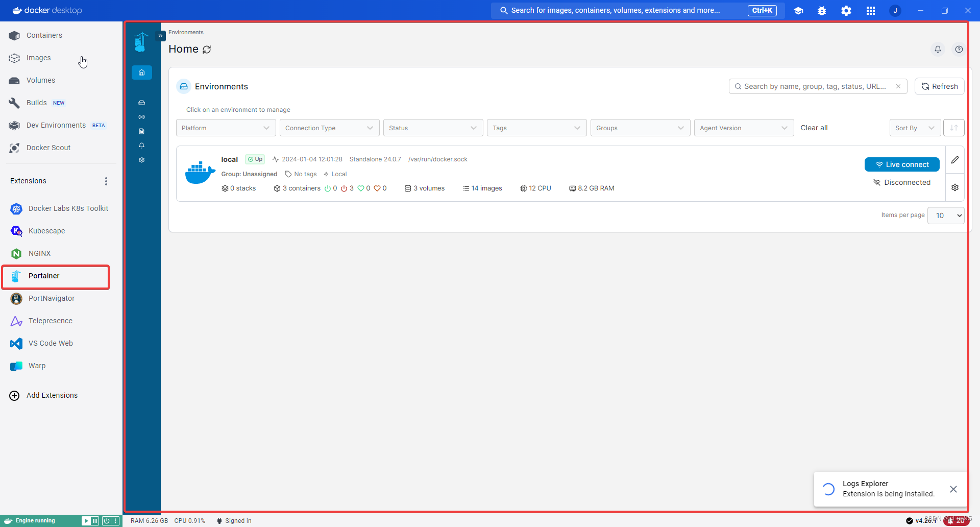
Task: Open notifications bell at top right of Portainer
Action: point(938,49)
